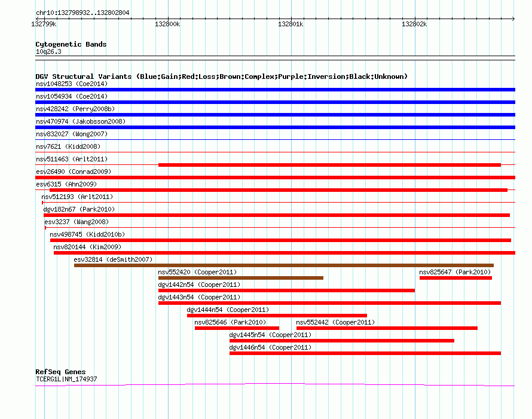532x419 pixels.
Task: Open dgv1445n54 (Cooper2011) label
Action: 270,335
